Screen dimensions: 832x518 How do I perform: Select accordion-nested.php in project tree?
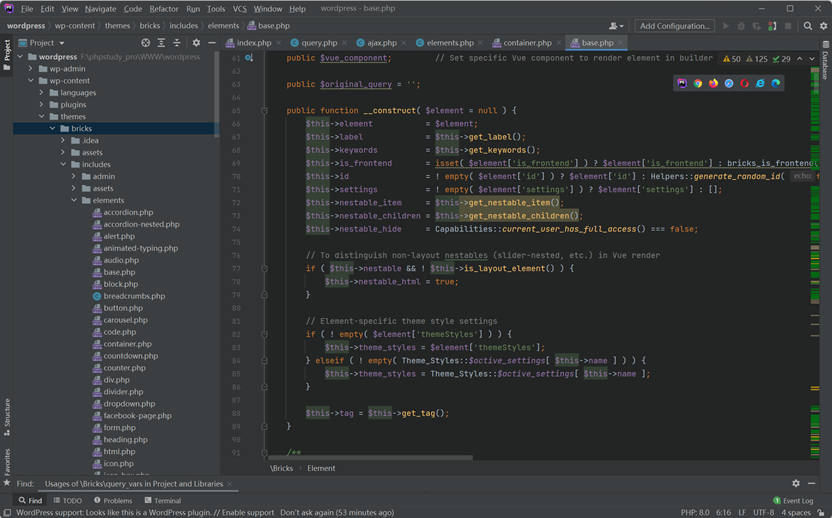141,225
